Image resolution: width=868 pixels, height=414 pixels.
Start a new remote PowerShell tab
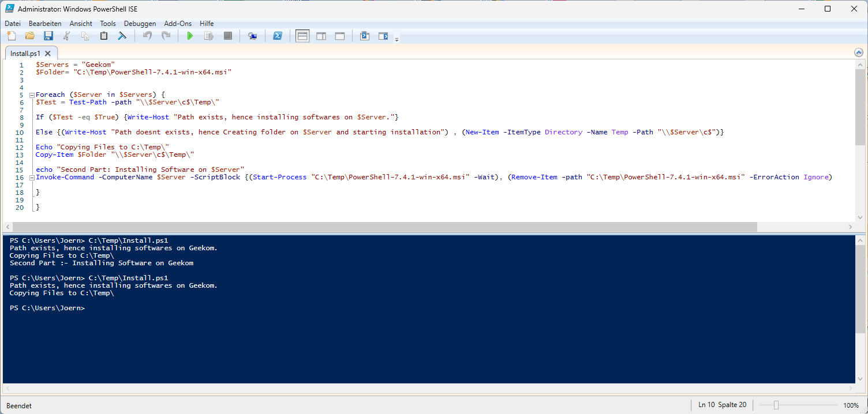[252, 36]
